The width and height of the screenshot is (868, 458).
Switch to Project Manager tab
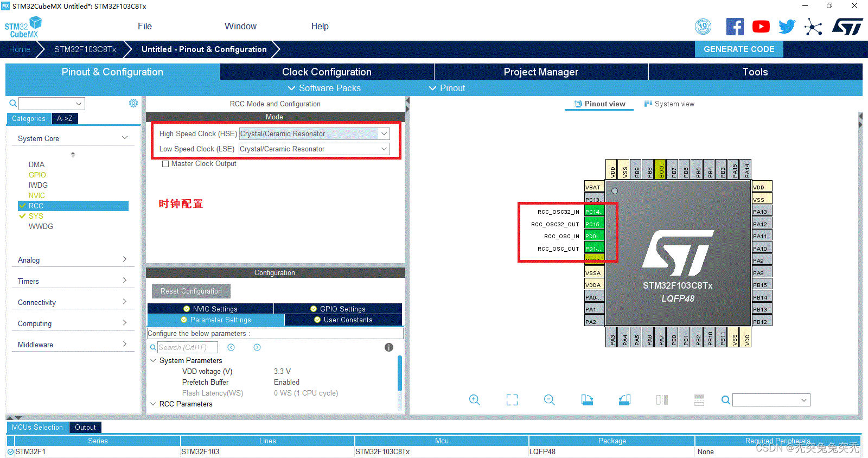coord(541,72)
